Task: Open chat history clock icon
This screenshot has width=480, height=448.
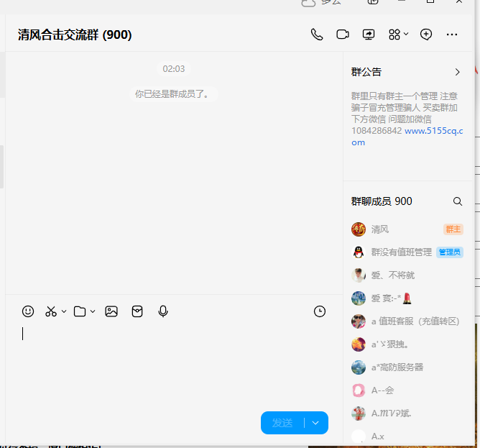Action: [x=320, y=311]
